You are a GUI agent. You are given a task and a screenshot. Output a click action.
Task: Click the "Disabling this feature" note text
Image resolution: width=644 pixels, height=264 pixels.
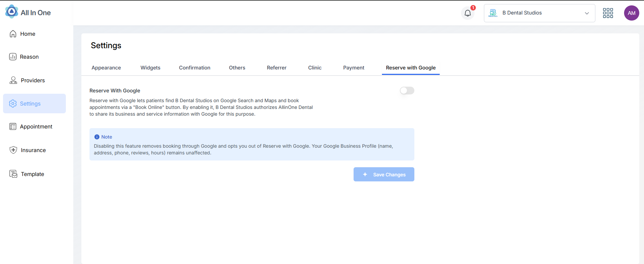[243, 149]
